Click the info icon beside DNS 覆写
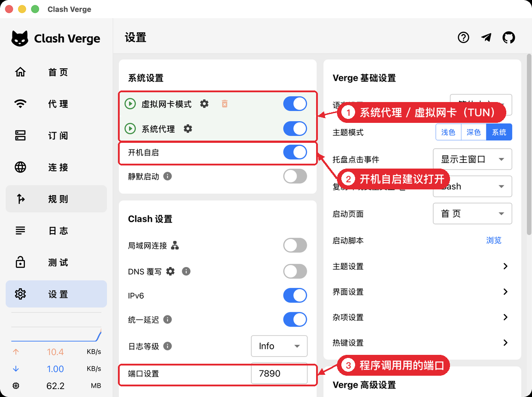532x397 pixels. [x=186, y=271]
